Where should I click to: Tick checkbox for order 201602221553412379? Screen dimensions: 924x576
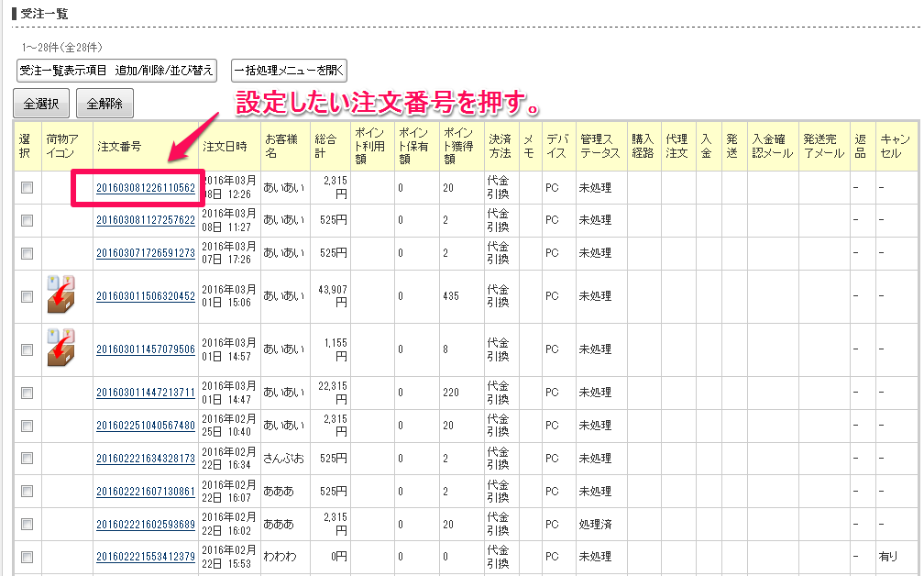[x=27, y=557]
